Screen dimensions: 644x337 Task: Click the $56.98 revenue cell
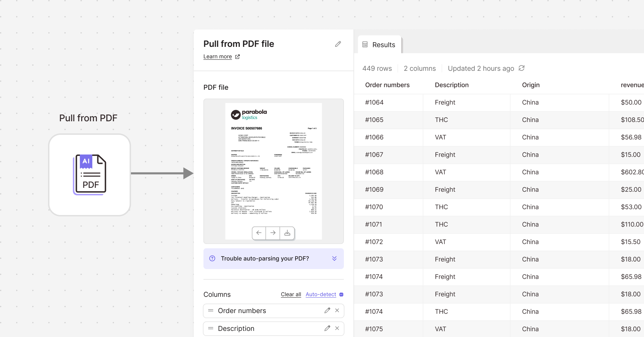[626, 137]
